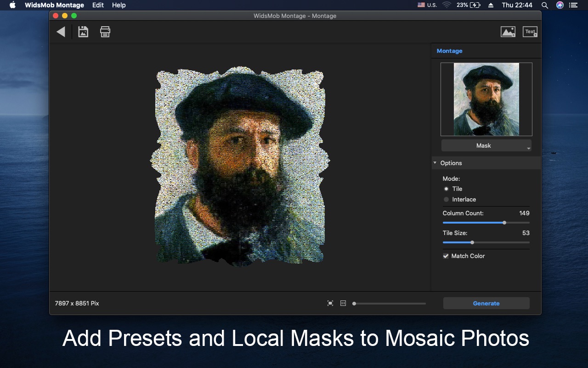The image size is (588, 368).
Task: Uncheck the Match Color checkbox
Action: pyautogui.click(x=446, y=256)
